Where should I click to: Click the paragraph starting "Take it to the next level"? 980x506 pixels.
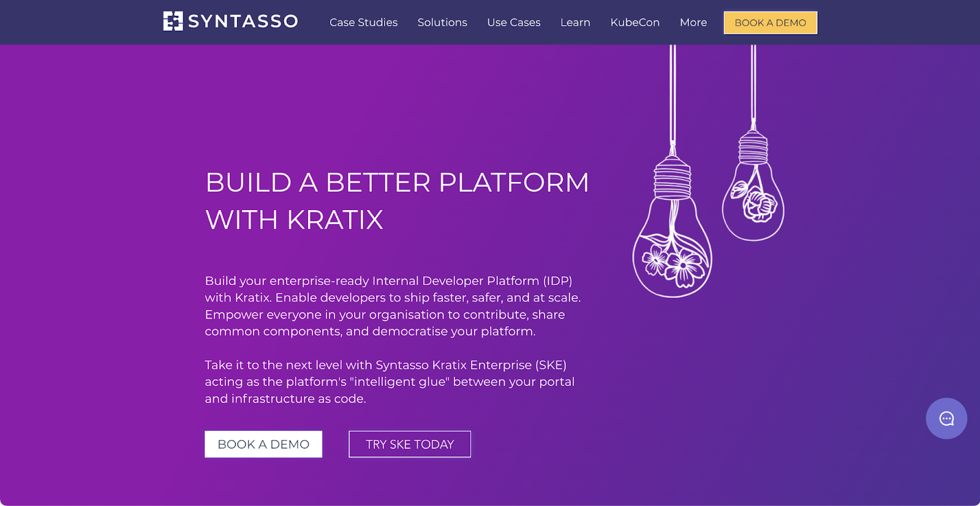tap(390, 382)
